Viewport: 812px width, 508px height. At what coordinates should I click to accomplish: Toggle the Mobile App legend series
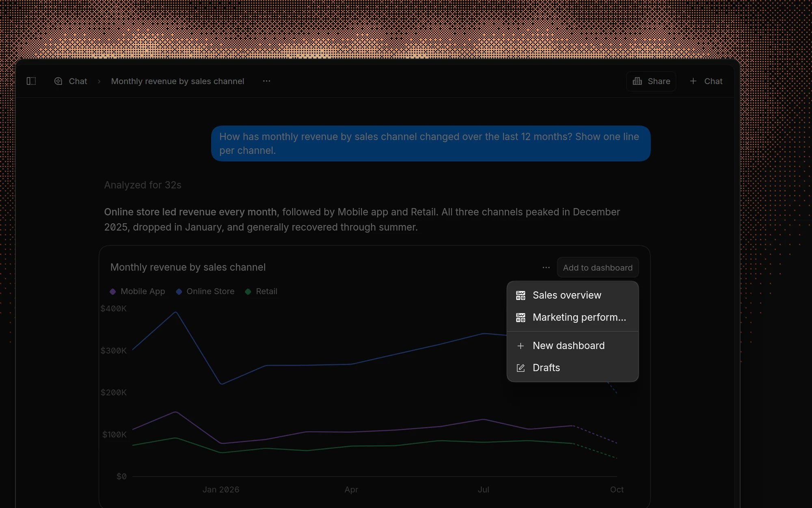(138, 291)
